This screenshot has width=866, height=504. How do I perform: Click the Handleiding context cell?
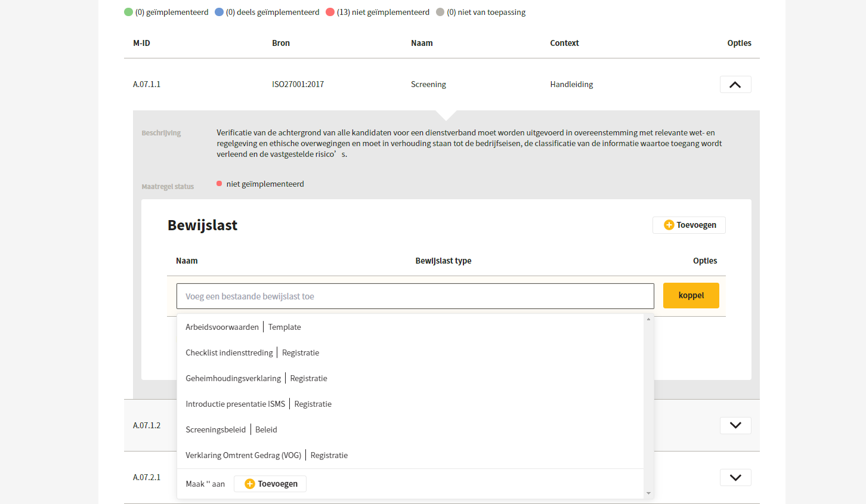pyautogui.click(x=571, y=84)
